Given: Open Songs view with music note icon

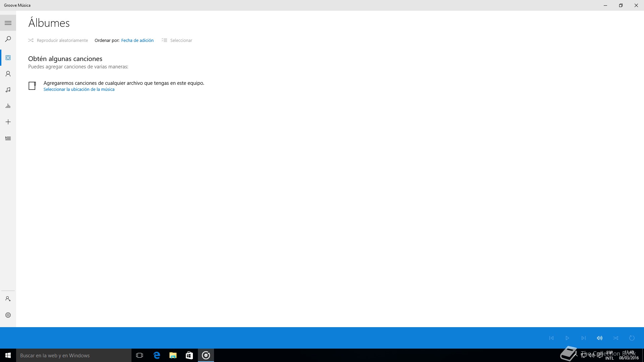Looking at the screenshot, I should pyautogui.click(x=8, y=90).
